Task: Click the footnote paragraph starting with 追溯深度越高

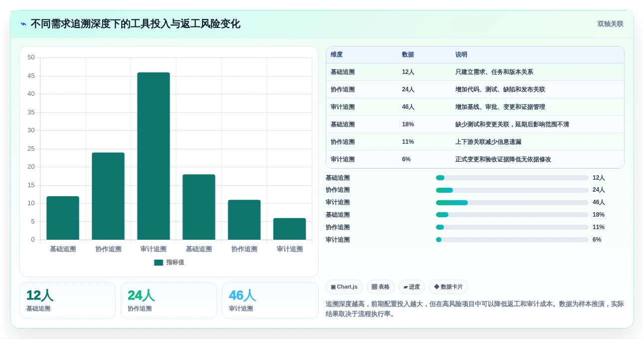Action: tap(475, 309)
